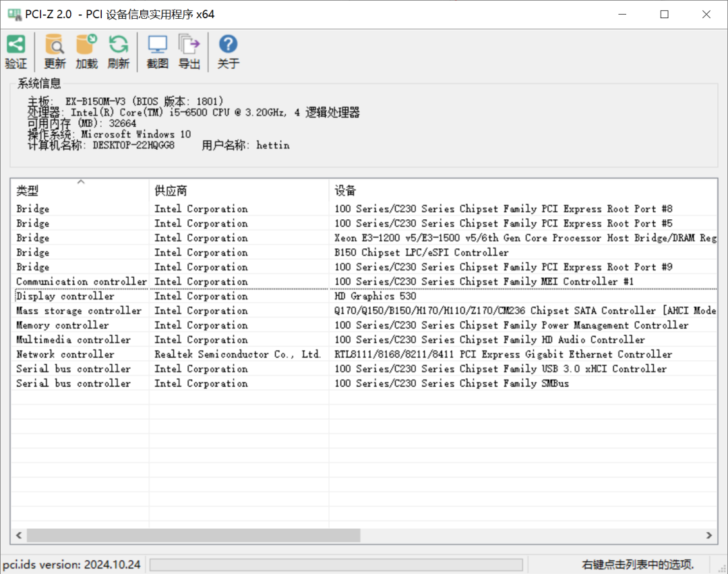Image resolution: width=728 pixels, height=574 pixels.
Task: Select the B150 Chipset LPC/eSPI Controller row
Action: pyautogui.click(x=364, y=253)
